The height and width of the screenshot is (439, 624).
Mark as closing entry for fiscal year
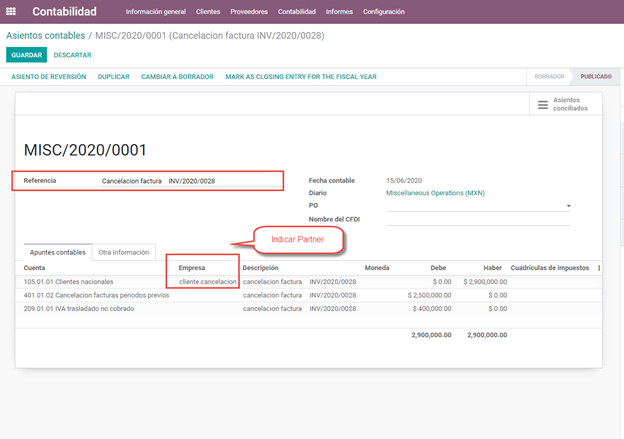pos(300,77)
